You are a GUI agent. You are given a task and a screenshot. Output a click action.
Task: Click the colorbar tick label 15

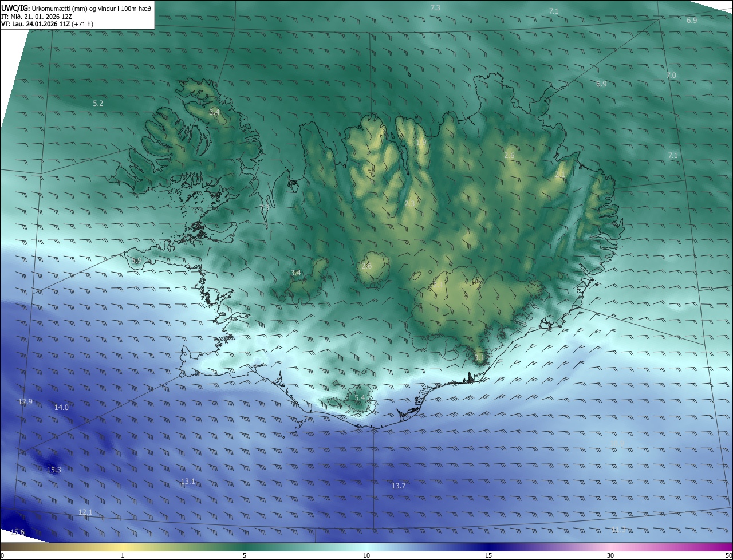488,555
